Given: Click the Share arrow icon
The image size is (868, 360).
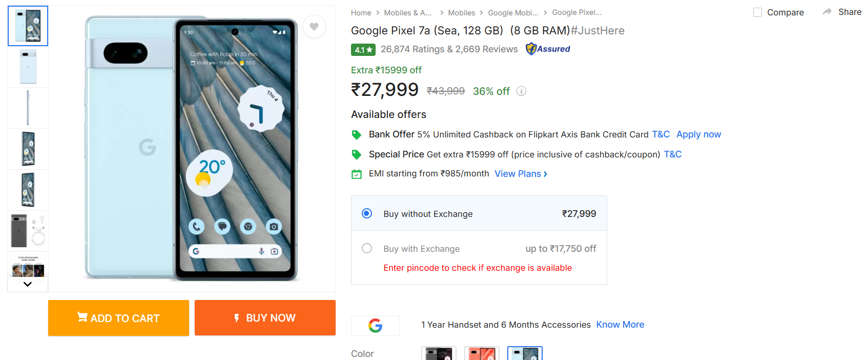Looking at the screenshot, I should [827, 12].
